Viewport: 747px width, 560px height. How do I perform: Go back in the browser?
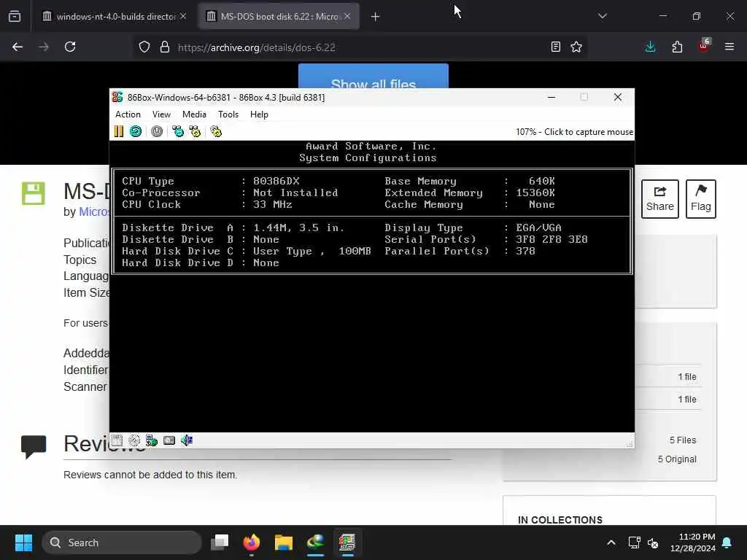click(18, 47)
